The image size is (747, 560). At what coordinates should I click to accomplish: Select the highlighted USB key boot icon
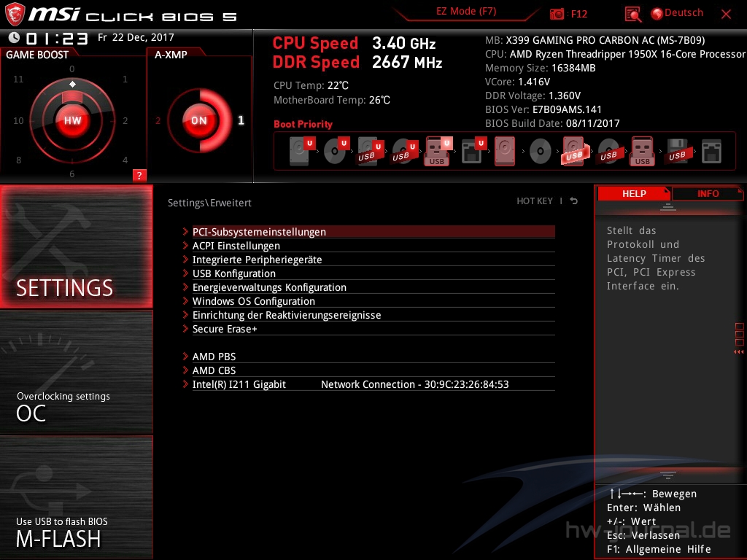438,152
